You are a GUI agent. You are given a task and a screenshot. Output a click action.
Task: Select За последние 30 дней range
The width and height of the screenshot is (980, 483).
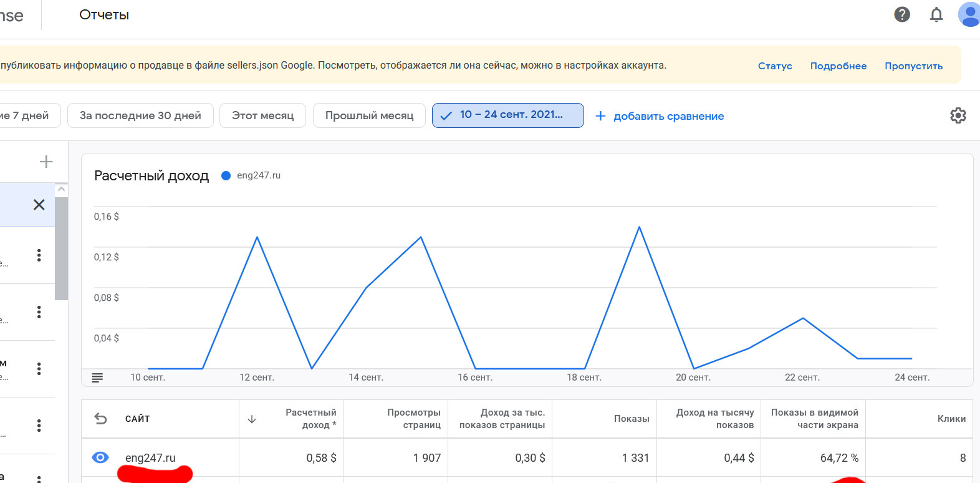tap(140, 115)
